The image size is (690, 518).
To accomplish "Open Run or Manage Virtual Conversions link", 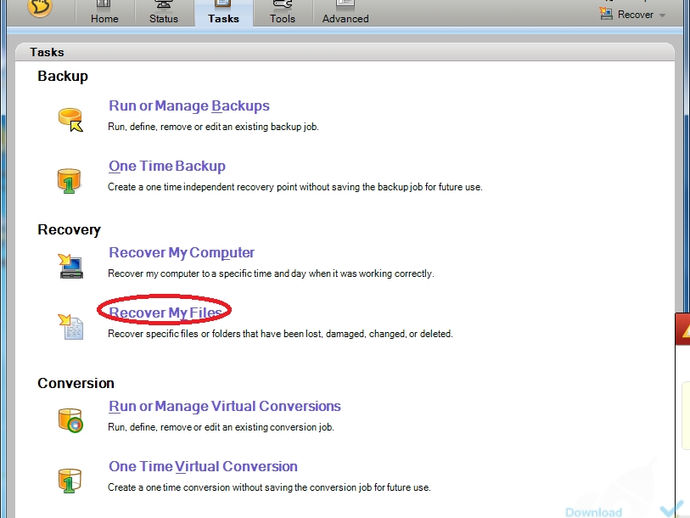I will pyautogui.click(x=224, y=406).
